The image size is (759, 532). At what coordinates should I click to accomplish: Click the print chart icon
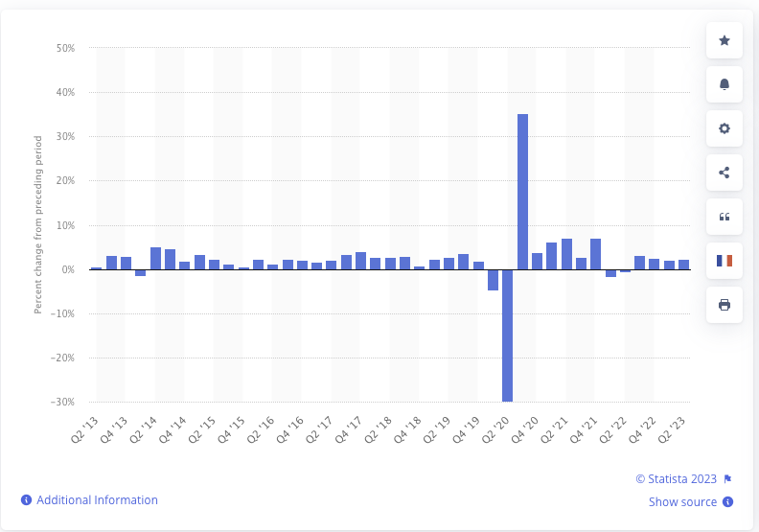(x=724, y=305)
